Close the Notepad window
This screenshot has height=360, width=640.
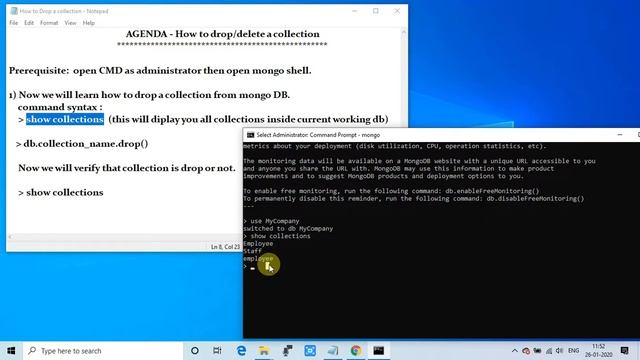(397, 11)
